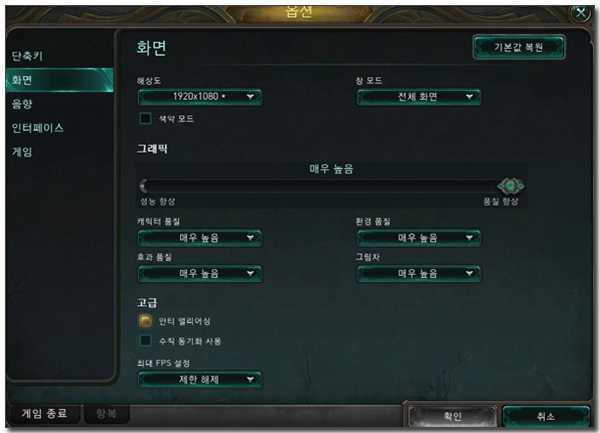
Task: Uncheck the 안티 앨리어싱 checkbox
Action: pos(145,321)
